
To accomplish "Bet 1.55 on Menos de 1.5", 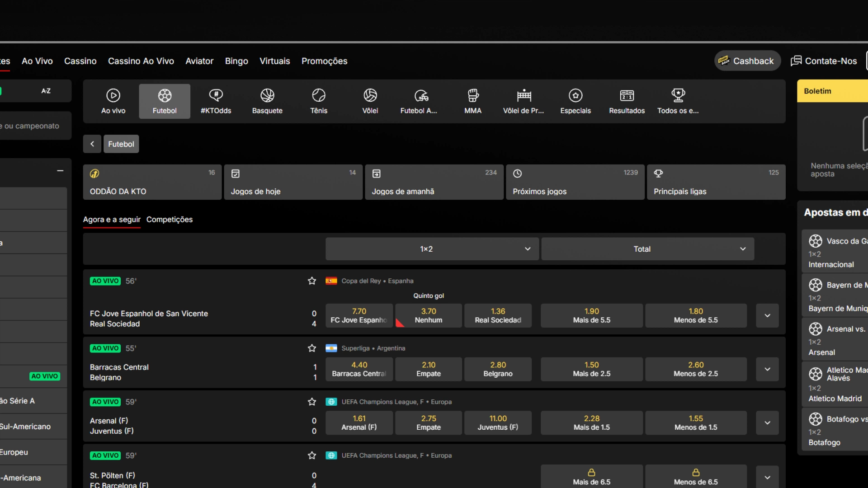I will pos(696,423).
